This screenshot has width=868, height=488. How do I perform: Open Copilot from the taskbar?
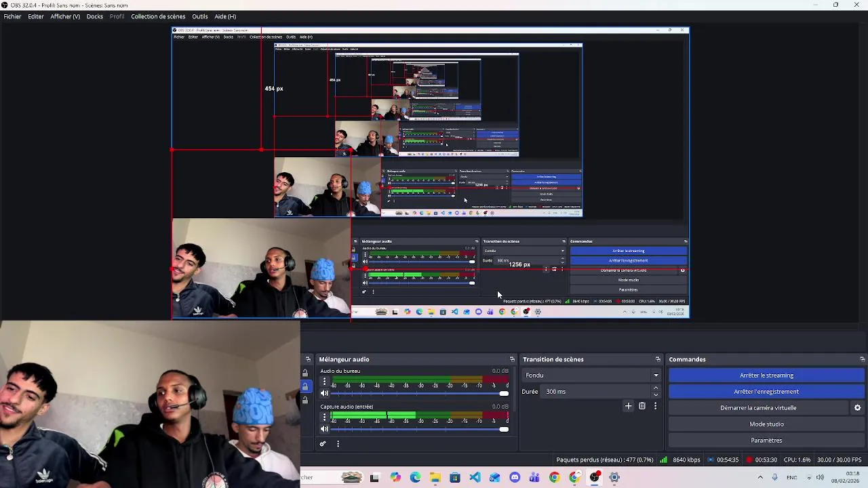[395, 478]
